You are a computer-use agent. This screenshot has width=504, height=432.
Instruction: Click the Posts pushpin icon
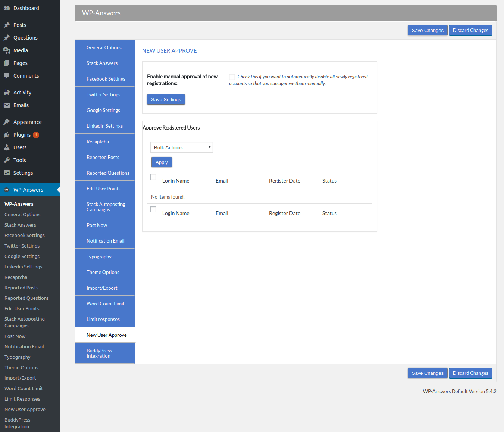coord(7,25)
